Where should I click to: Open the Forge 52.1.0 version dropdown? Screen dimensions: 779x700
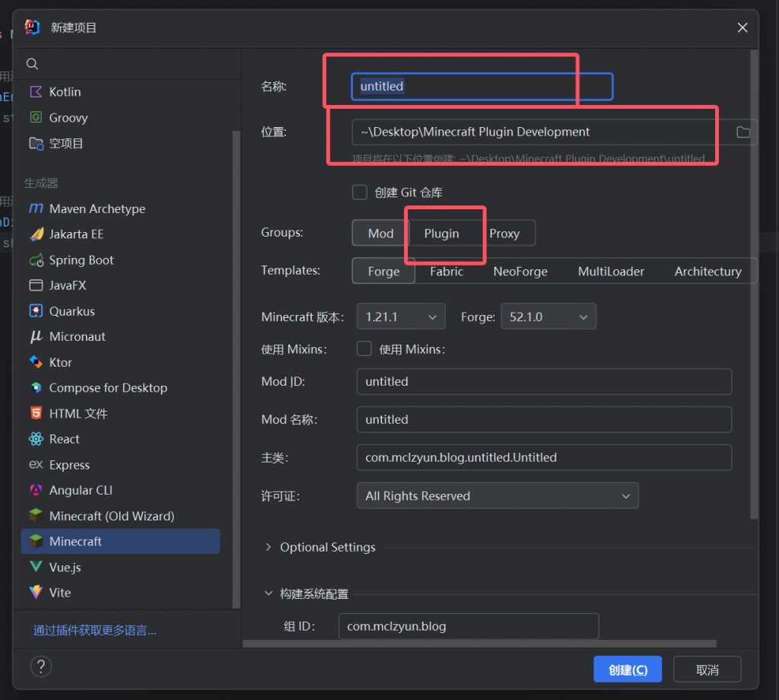548,317
